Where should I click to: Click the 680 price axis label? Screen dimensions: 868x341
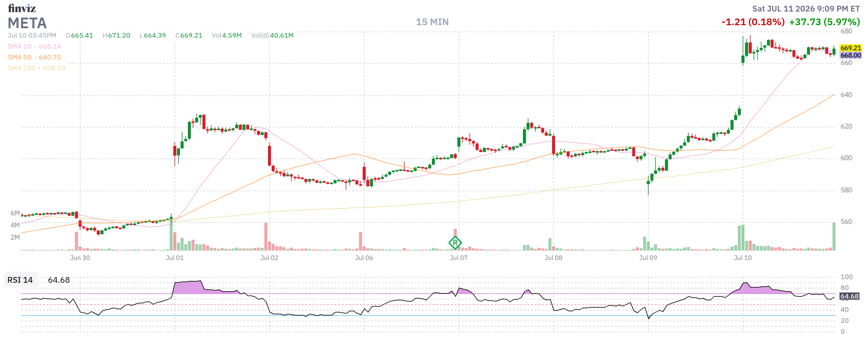pyautogui.click(x=846, y=31)
